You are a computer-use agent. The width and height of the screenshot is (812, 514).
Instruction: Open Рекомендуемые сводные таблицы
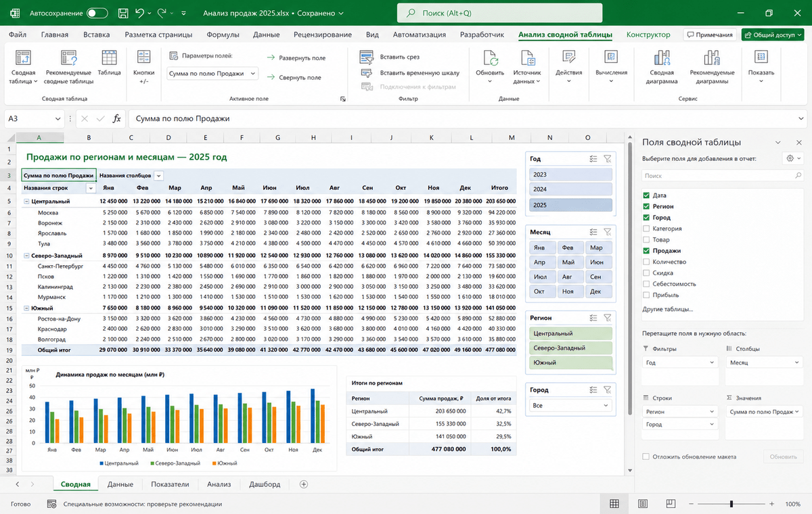point(69,68)
